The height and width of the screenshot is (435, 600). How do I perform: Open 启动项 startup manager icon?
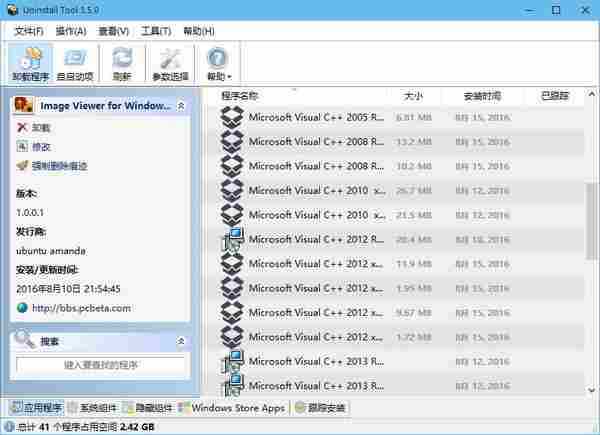pos(75,63)
